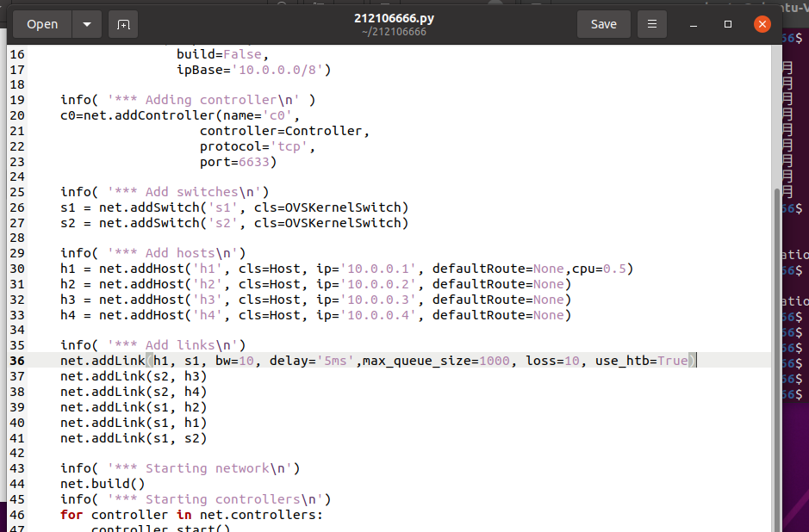Click max_queue_size=1000 in line 36
The width and height of the screenshot is (809, 532).
coord(436,361)
